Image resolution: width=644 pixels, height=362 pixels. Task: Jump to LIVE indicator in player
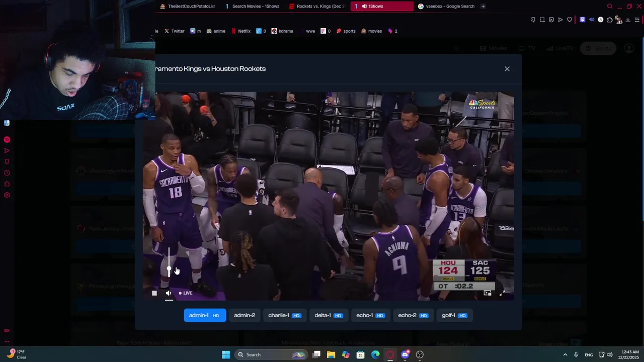pyautogui.click(x=185, y=293)
